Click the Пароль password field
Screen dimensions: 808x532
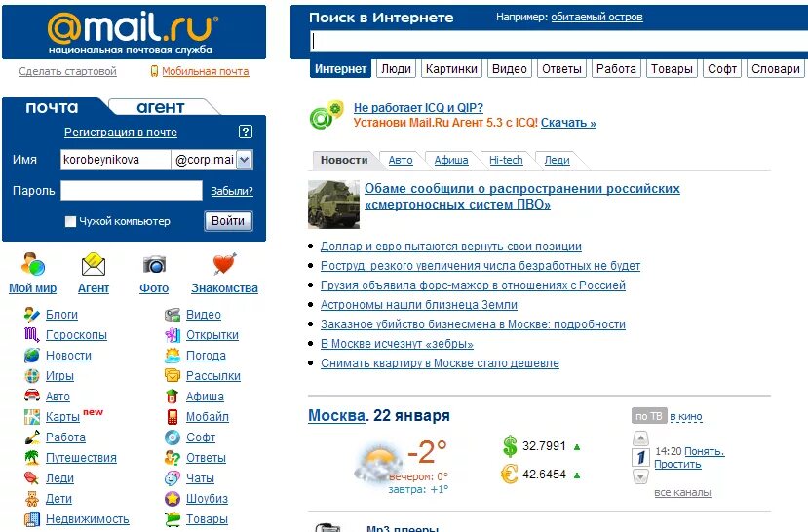click(132, 190)
